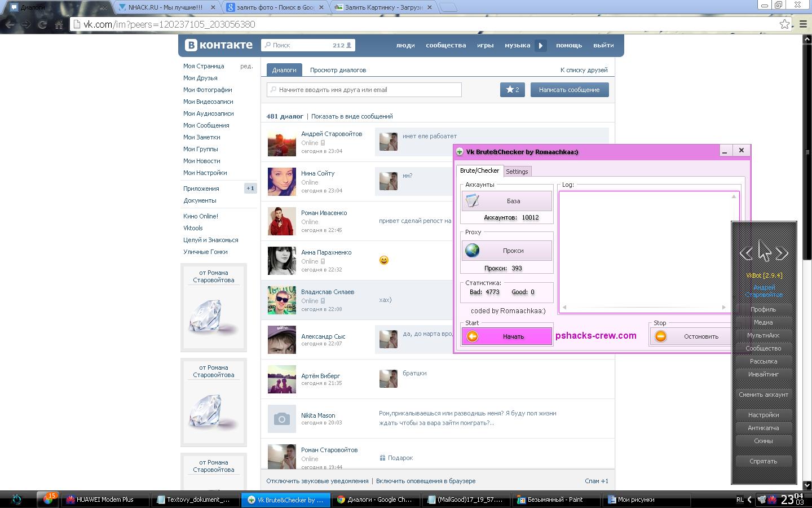Open Рассылка in the VkBot panel

pos(764,361)
